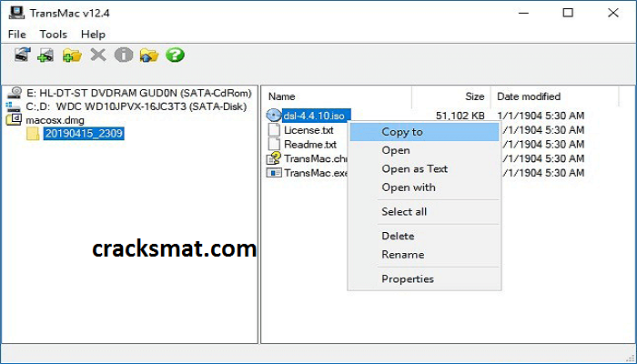Click the date modified of TransMac.exe row
Screen dimensions: 637x364
coord(542,173)
